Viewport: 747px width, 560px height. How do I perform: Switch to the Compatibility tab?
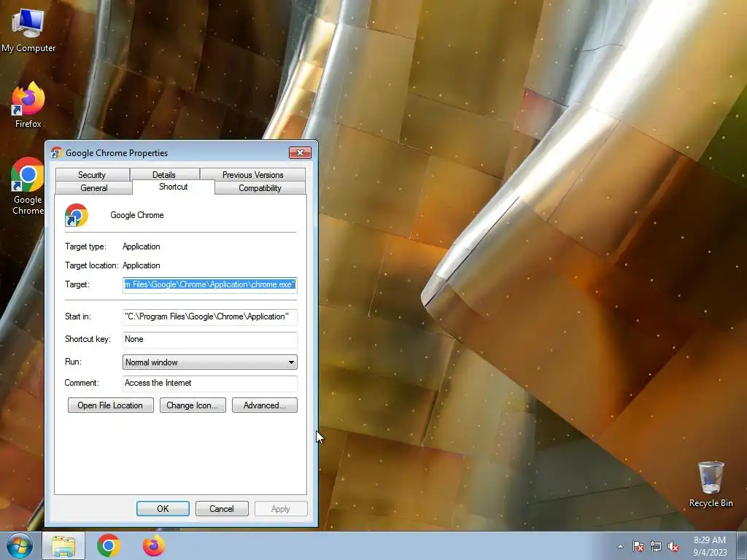pyautogui.click(x=260, y=188)
